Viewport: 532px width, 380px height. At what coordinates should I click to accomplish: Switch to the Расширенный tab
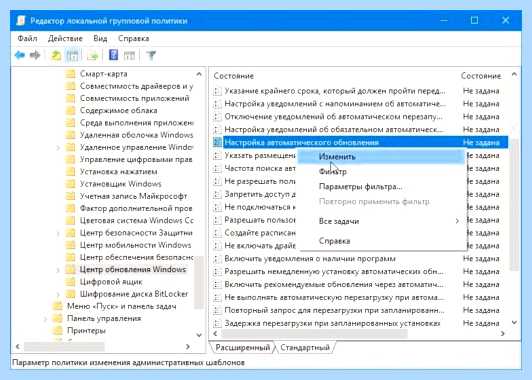[243, 347]
